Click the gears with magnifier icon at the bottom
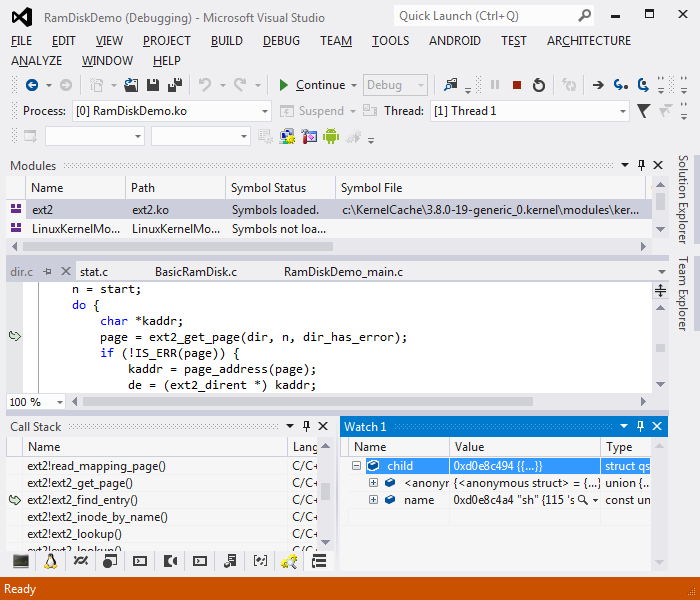 [x=289, y=561]
